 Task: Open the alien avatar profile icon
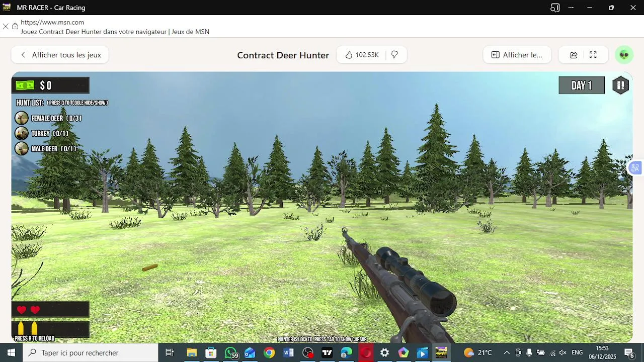tap(624, 55)
